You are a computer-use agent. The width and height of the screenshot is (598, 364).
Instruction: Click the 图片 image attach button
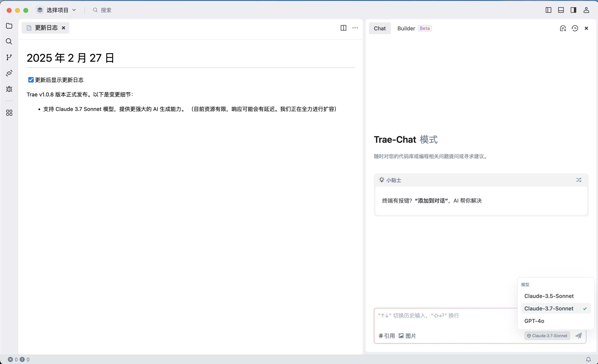click(407, 336)
